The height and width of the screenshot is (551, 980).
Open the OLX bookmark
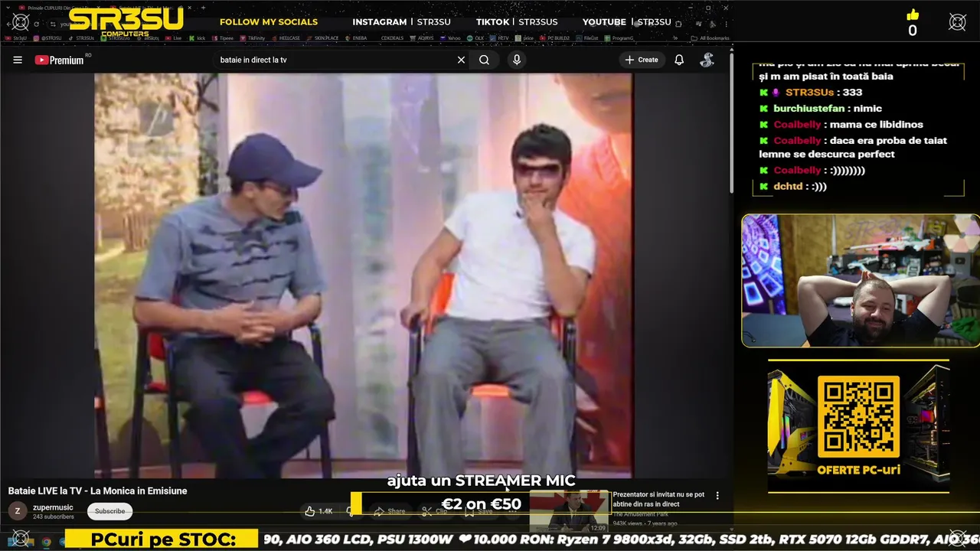475,37
